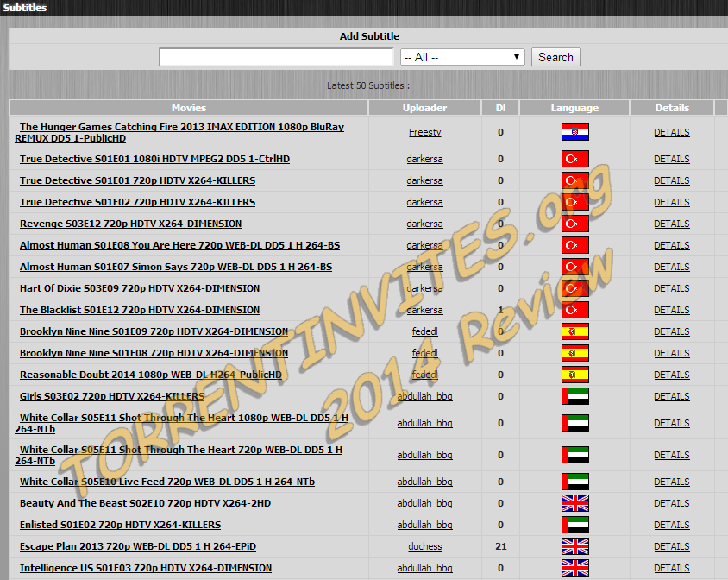The image size is (728, 580).
Task: Open DETAILS for Escape Plan 2013
Action: [x=672, y=546]
